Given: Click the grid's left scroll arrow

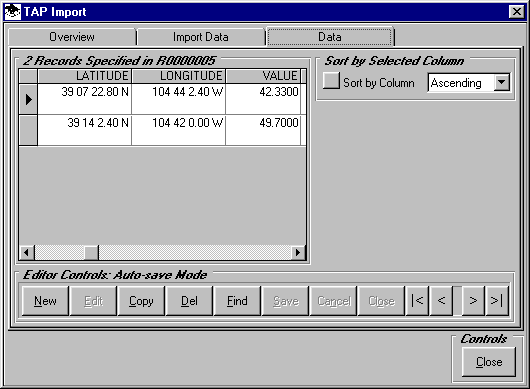Looking at the screenshot, I should [27, 252].
